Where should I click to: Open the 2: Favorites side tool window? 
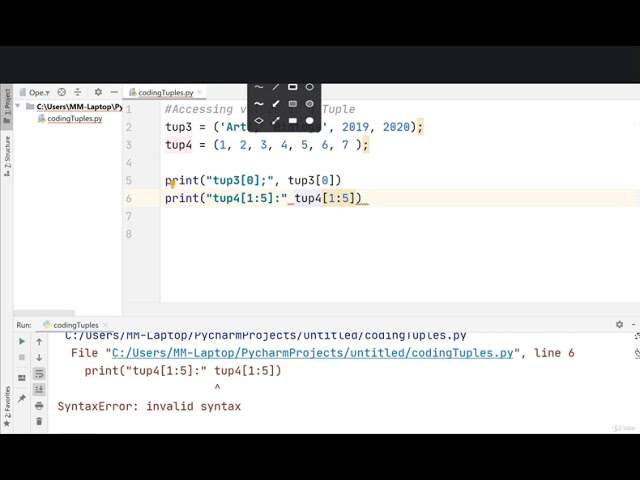(x=7, y=406)
